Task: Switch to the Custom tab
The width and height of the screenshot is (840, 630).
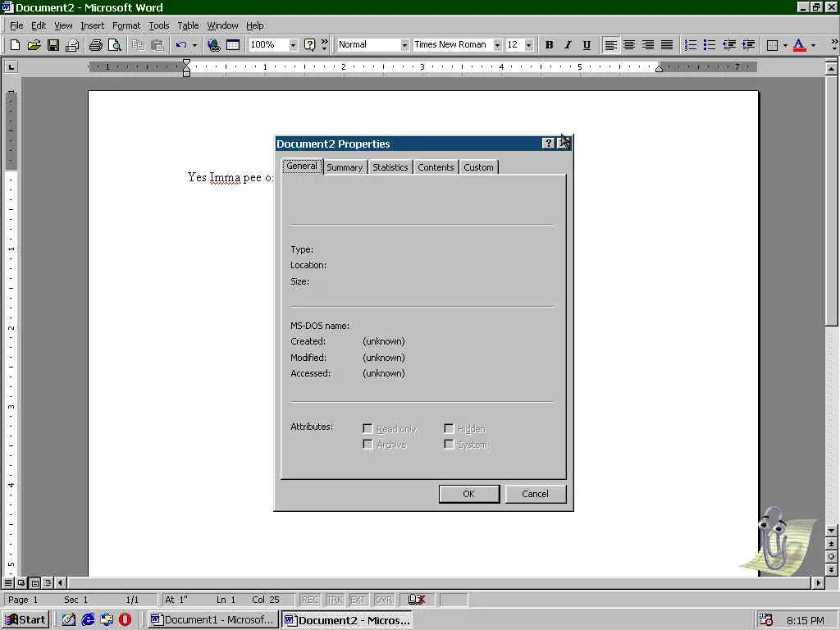Action: [478, 167]
